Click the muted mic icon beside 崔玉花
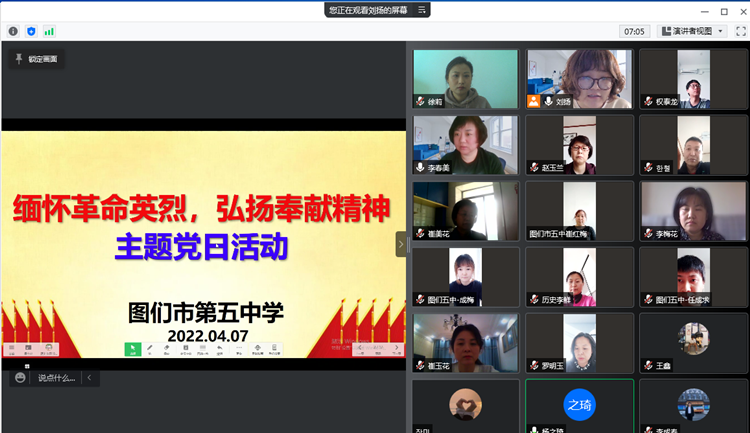This screenshot has height=433, width=750. [x=420, y=366]
